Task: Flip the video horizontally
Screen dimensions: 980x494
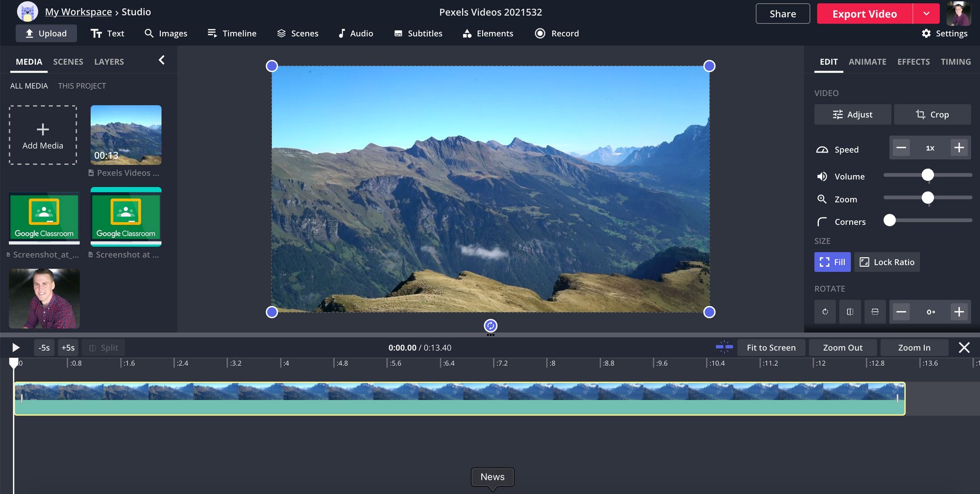Action: [x=850, y=312]
